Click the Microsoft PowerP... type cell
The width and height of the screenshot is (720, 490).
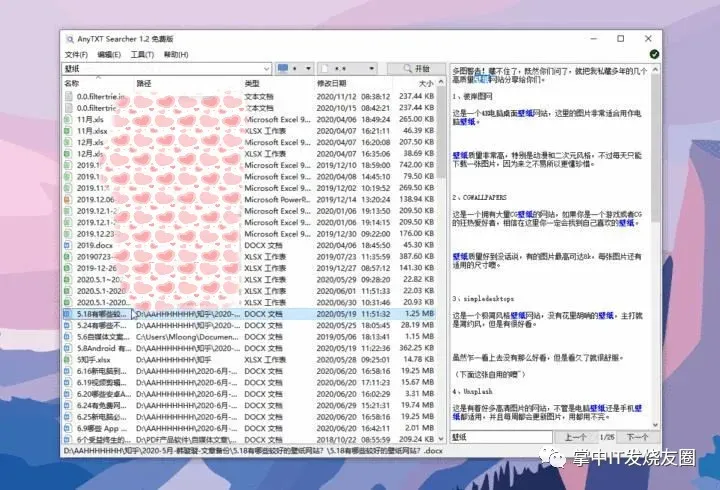[277, 199]
